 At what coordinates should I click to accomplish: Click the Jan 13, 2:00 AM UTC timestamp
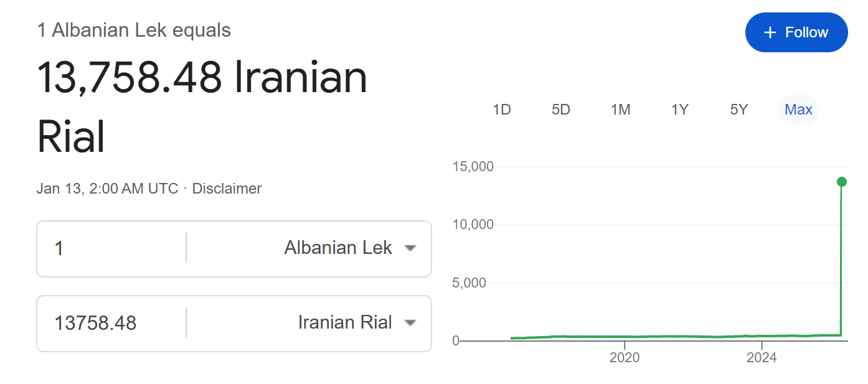tap(107, 189)
